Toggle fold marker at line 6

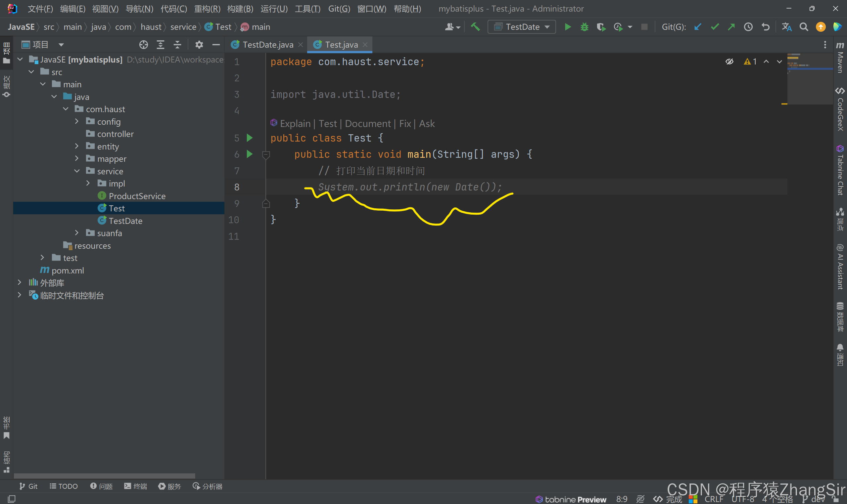click(266, 155)
